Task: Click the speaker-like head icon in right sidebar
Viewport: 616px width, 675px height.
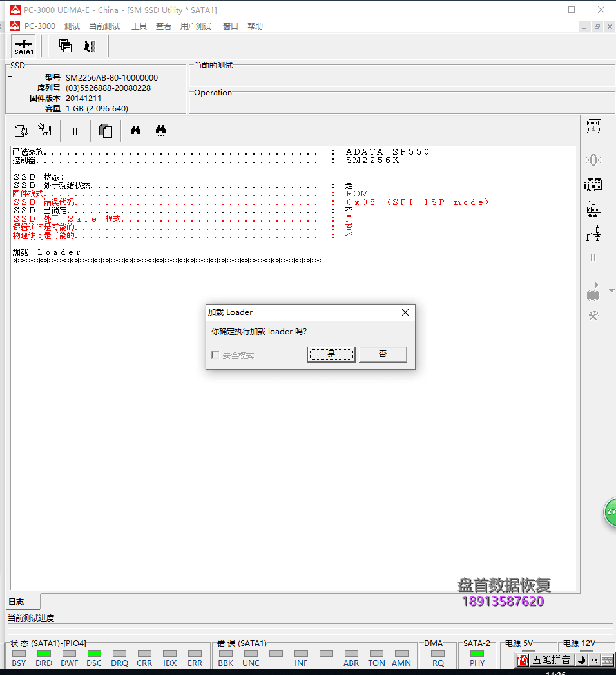Action: click(593, 160)
